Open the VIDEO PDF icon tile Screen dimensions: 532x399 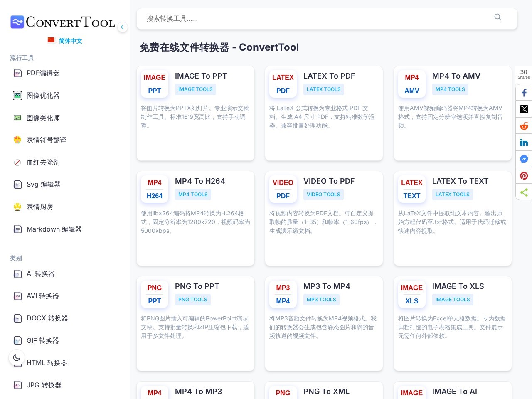[x=283, y=189]
